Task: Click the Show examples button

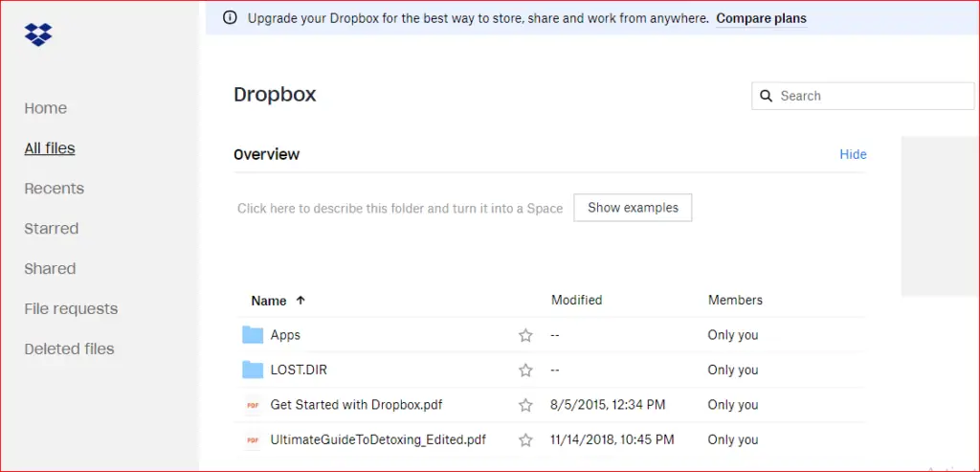Action: [x=633, y=208]
